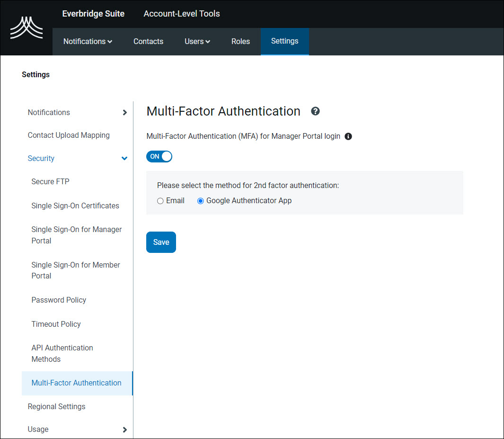Collapse the Security section chevron
The width and height of the screenshot is (504, 439).
tap(124, 158)
